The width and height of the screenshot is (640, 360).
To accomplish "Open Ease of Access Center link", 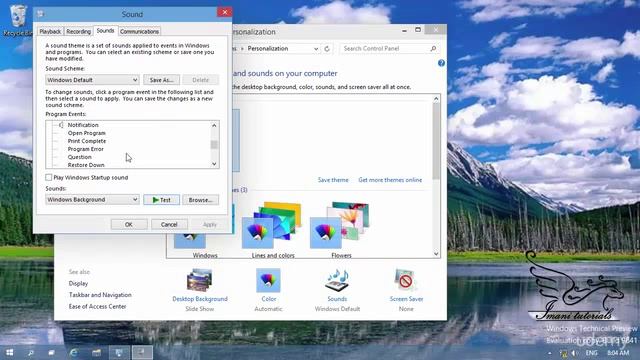I will coord(97,306).
